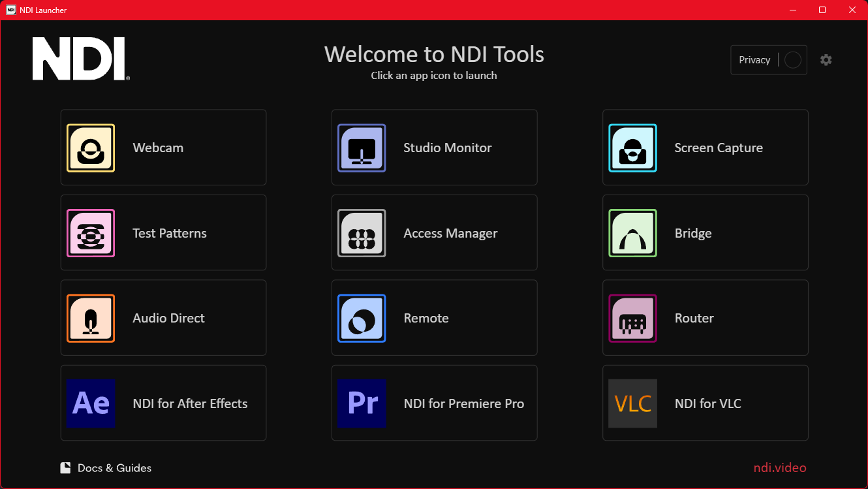
Task: Select the NDI for VLC label
Action: pyautogui.click(x=707, y=403)
